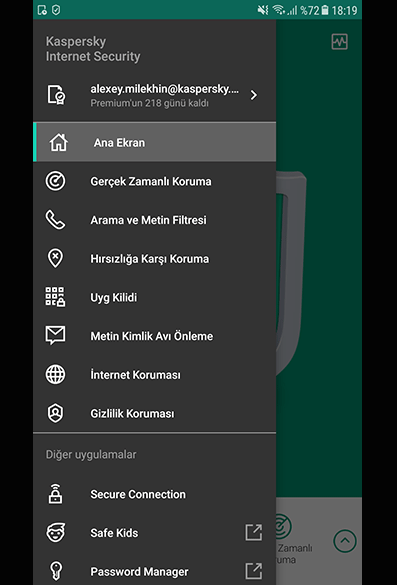Open Hırsızlığa Karşı Koruma
The width and height of the screenshot is (397, 585).
(154, 259)
